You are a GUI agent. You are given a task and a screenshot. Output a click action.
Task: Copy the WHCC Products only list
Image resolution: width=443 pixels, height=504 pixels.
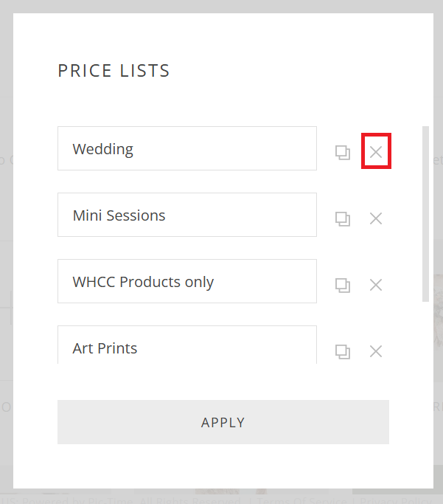click(x=343, y=285)
